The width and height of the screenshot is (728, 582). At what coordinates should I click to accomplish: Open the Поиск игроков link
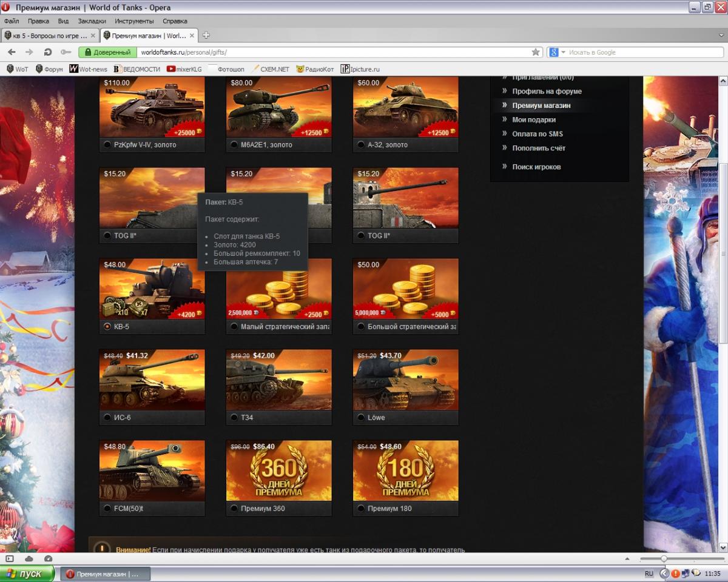click(x=536, y=167)
